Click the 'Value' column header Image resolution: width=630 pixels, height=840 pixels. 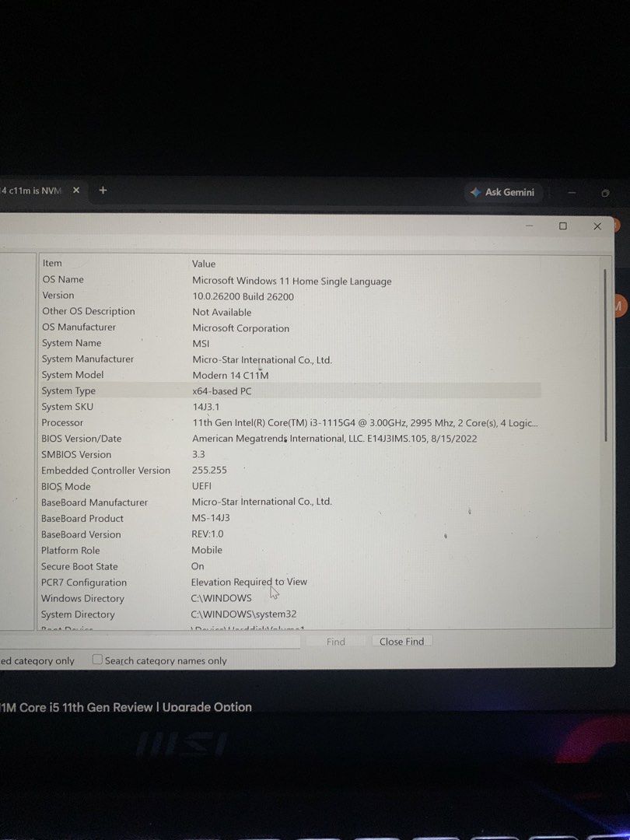204,264
